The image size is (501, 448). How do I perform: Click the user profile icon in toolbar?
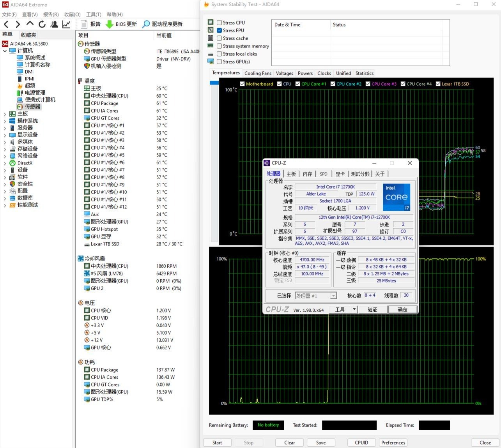[54, 24]
